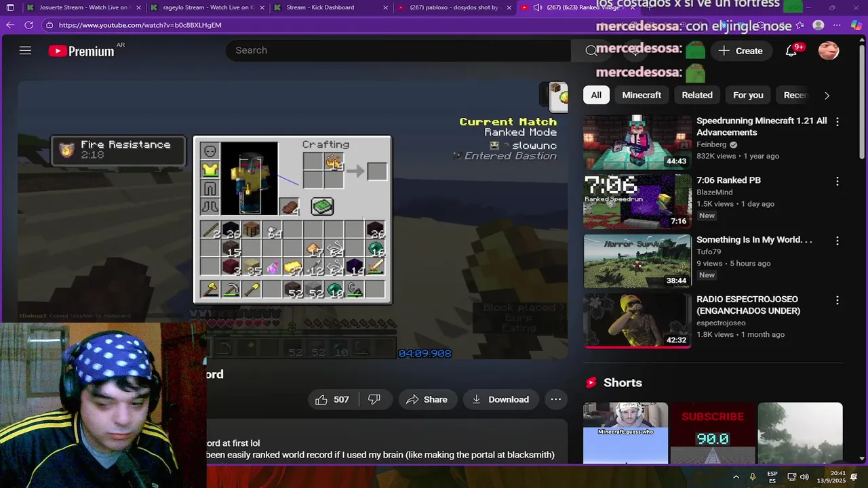Open the 7:06 Ranked PB title

coord(728,180)
